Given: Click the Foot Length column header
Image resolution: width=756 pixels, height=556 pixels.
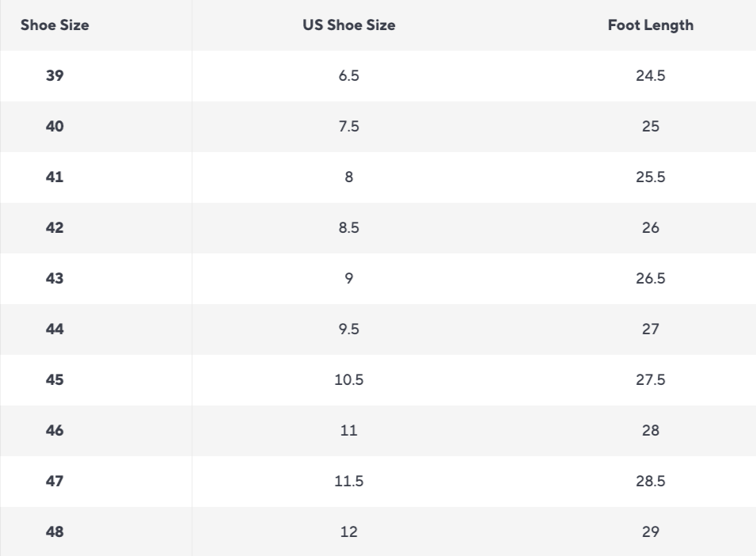Looking at the screenshot, I should [x=651, y=25].
